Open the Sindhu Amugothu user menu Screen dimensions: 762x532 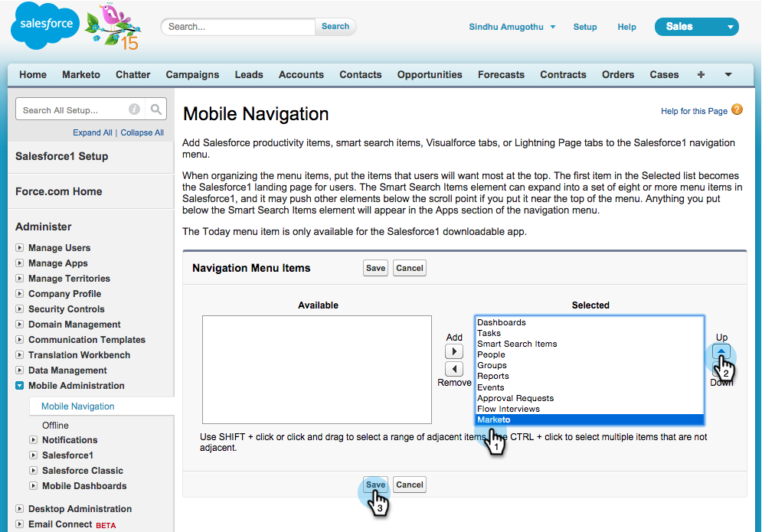[x=512, y=27]
